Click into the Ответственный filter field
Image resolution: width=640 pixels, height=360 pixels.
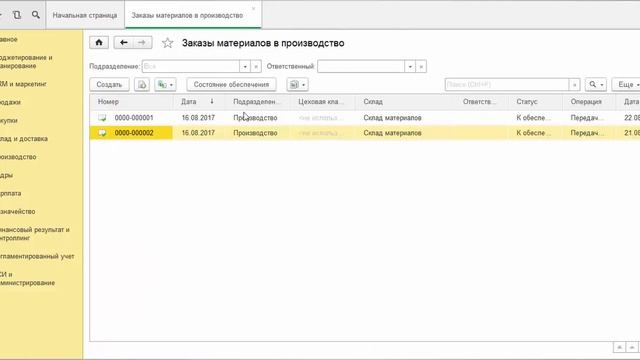click(361, 67)
